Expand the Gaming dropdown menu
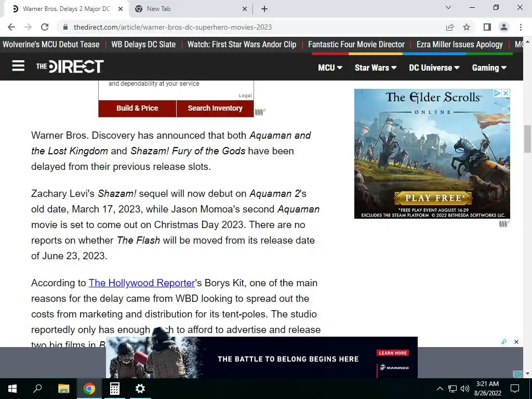The width and height of the screenshot is (532, 399). pyautogui.click(x=489, y=68)
